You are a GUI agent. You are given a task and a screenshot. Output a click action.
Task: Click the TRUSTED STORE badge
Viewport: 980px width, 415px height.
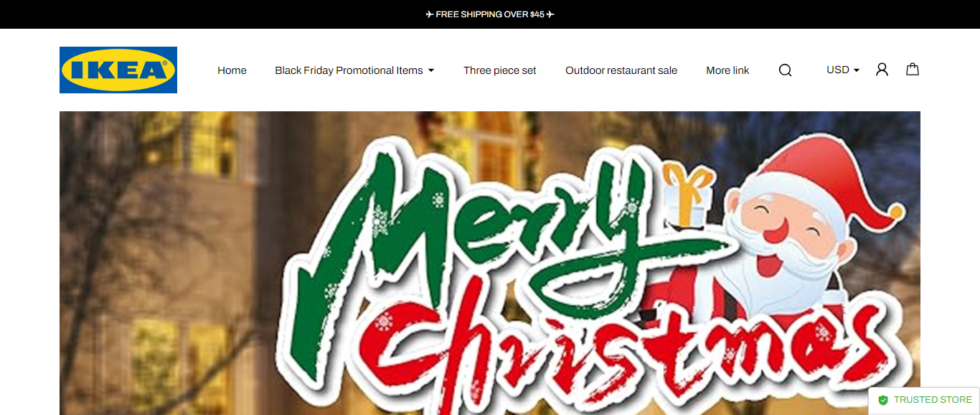pyautogui.click(x=924, y=401)
